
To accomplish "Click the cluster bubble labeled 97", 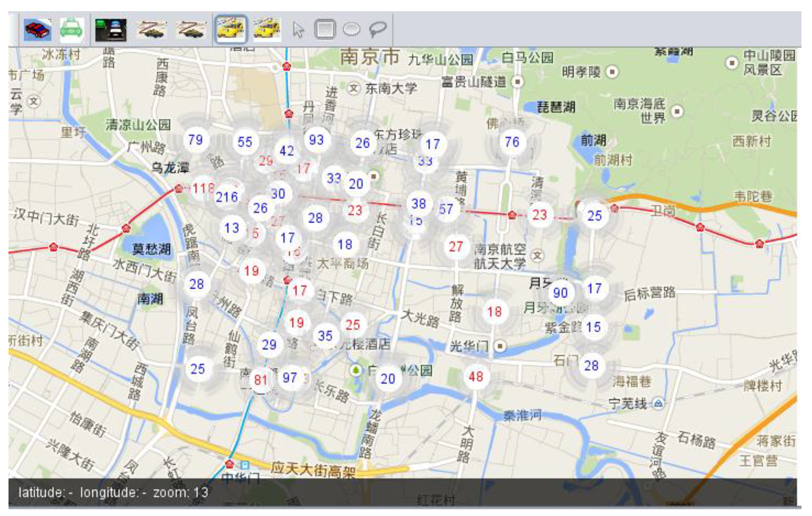I will point(290,377).
